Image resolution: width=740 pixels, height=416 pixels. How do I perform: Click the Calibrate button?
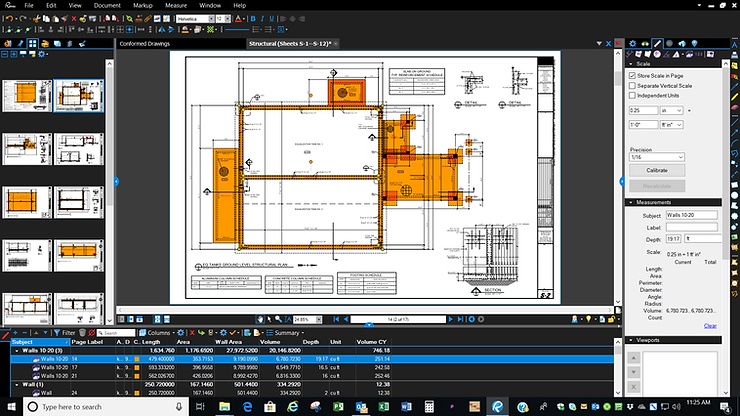(656, 170)
